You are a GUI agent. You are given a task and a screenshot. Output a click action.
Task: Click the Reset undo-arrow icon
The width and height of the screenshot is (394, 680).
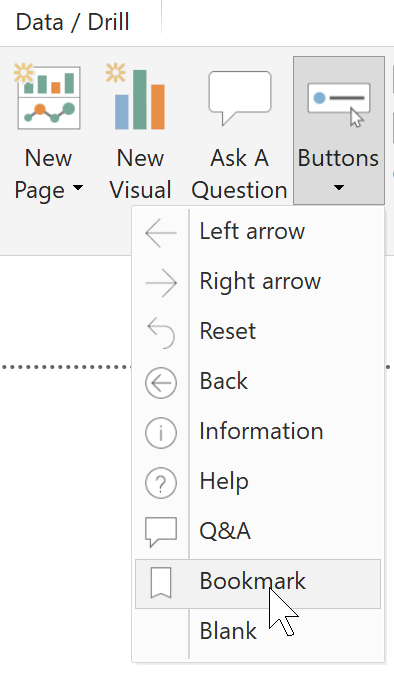[x=161, y=333]
